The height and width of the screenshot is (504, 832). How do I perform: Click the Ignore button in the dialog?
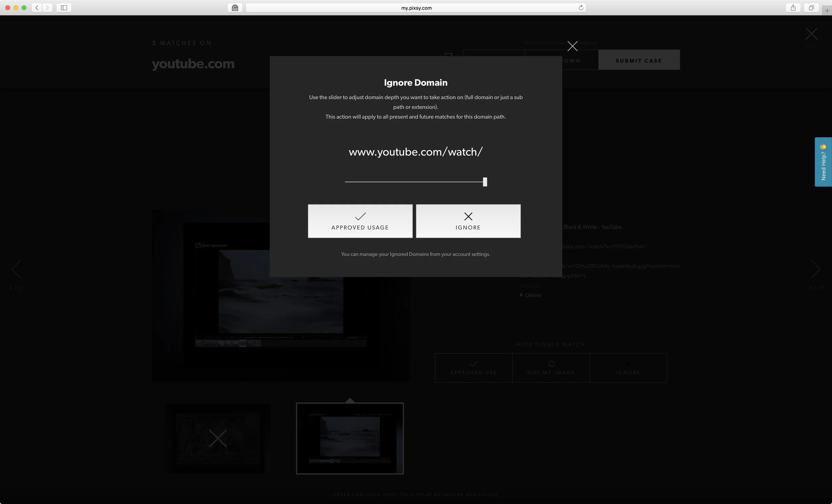tap(468, 221)
